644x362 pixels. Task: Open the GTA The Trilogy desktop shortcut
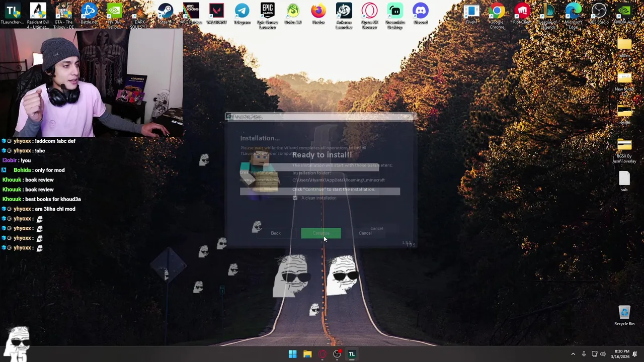click(x=63, y=16)
